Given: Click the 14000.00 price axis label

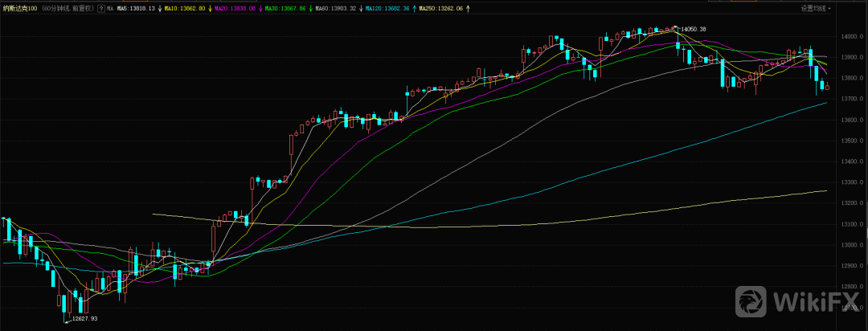Looking at the screenshot, I should click(850, 37).
